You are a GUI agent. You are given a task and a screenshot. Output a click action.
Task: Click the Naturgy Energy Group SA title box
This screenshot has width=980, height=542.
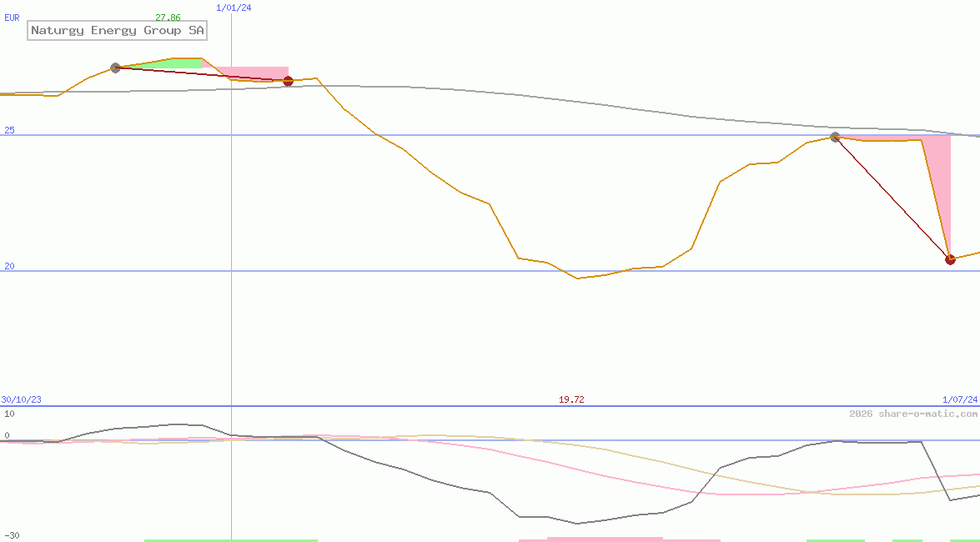117,31
